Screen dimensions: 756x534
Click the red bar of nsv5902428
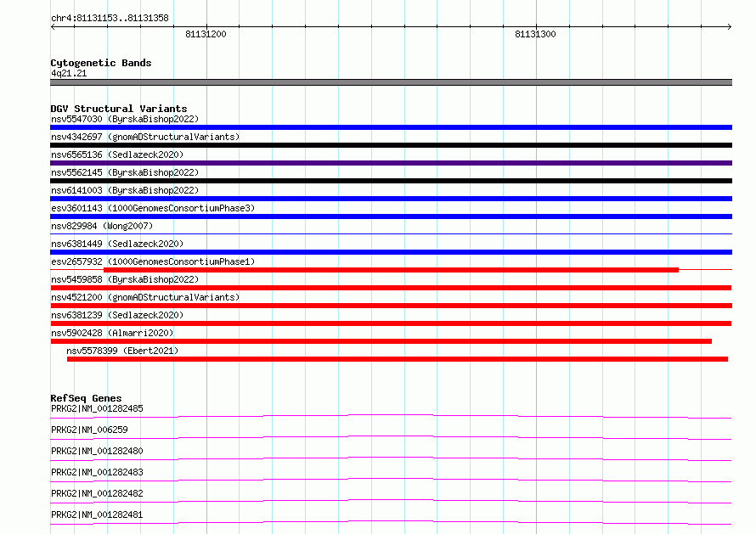[x=381, y=341]
